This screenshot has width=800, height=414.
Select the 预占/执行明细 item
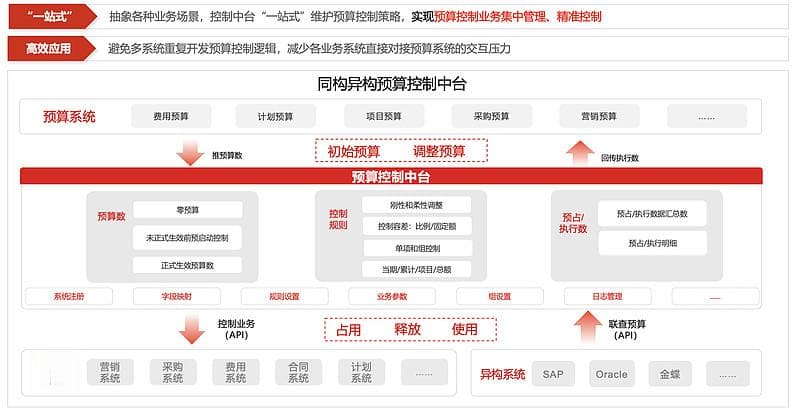click(653, 243)
